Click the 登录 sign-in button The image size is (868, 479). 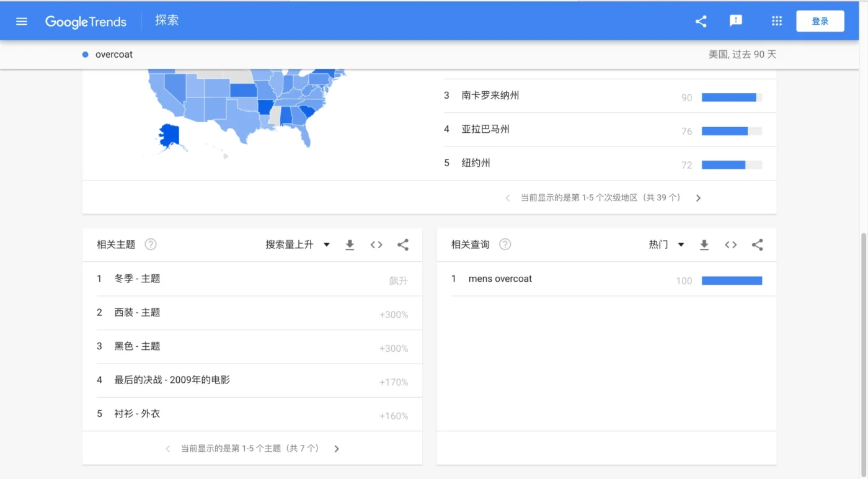[x=820, y=21]
